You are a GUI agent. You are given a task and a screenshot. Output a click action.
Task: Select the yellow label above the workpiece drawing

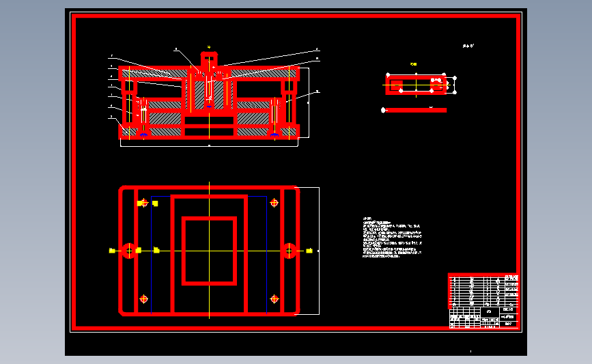[413, 64]
